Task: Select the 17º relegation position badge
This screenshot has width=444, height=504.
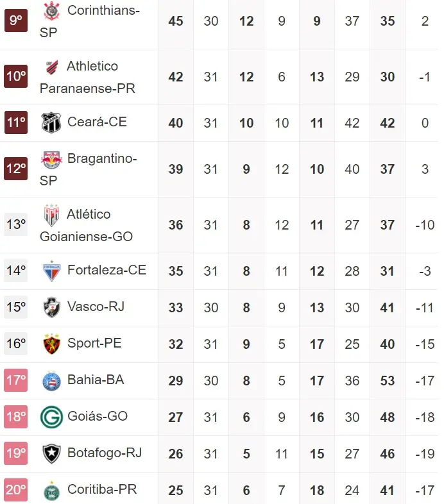Action: pos(15,380)
